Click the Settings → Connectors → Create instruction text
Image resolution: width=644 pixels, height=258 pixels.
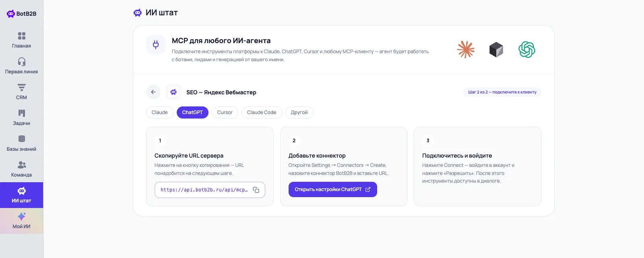coord(339,169)
